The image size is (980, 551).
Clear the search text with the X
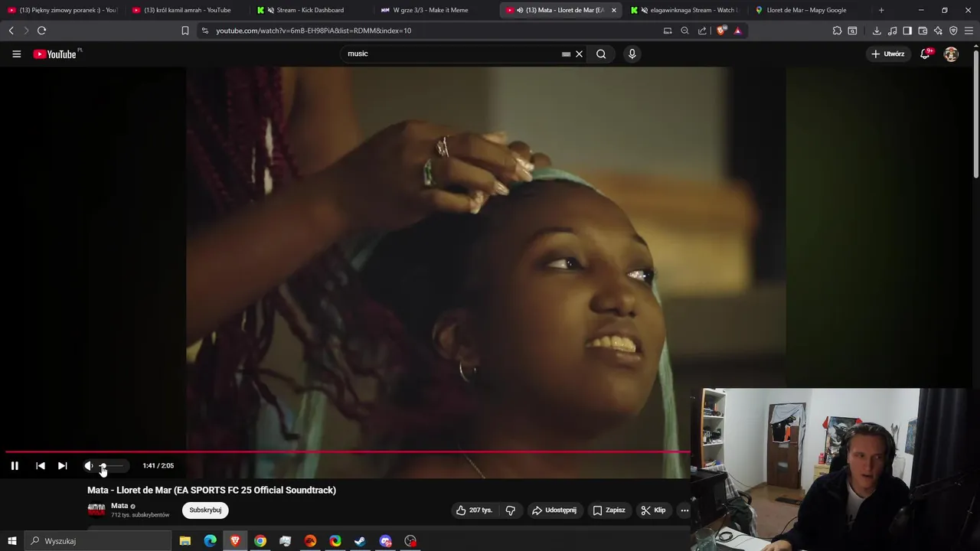coord(580,54)
